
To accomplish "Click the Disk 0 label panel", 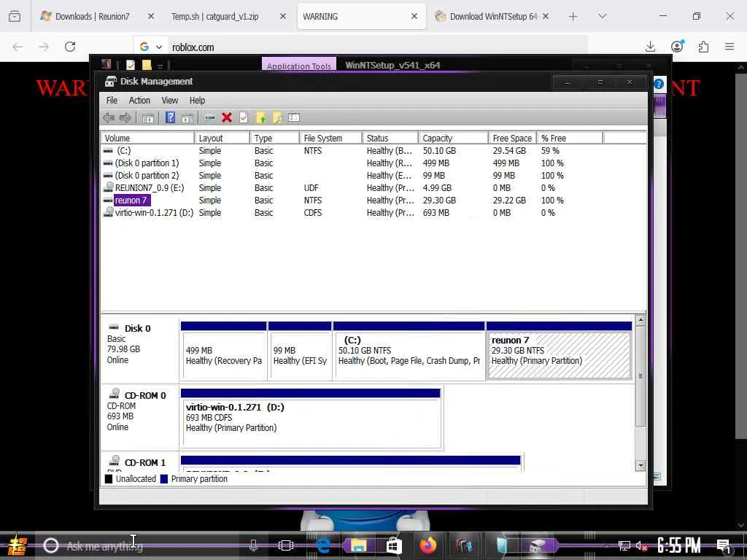I will point(139,350).
